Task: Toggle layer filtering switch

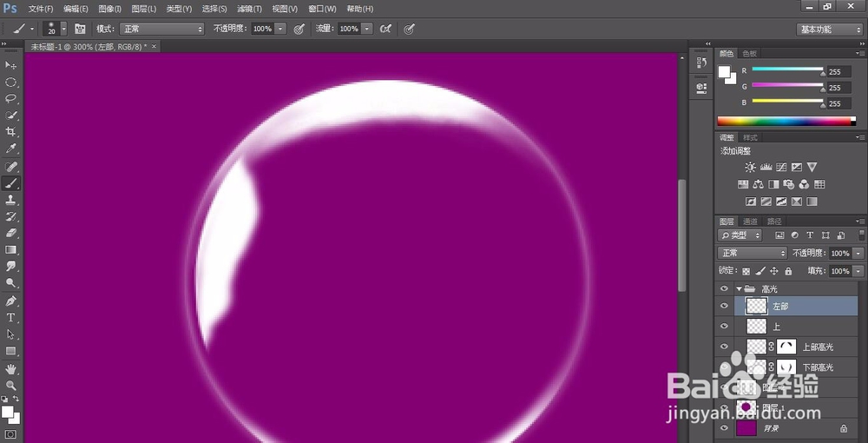Action: tap(862, 235)
